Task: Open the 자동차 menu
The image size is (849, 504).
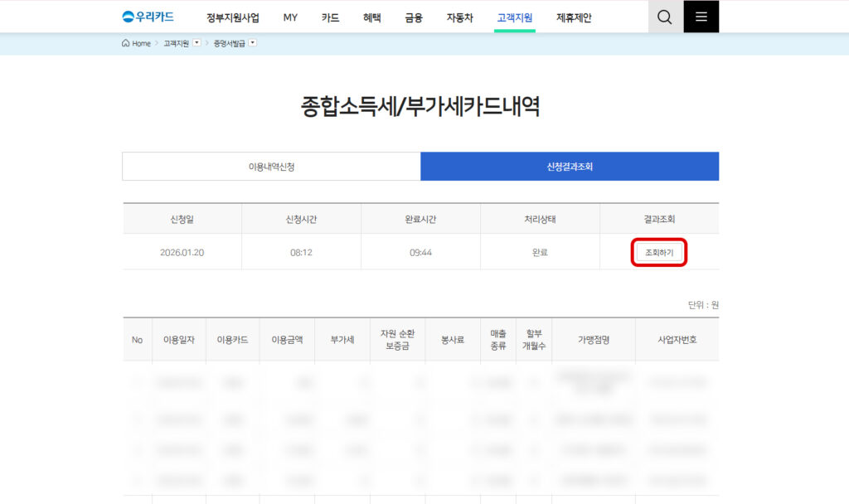Action: pyautogui.click(x=459, y=16)
